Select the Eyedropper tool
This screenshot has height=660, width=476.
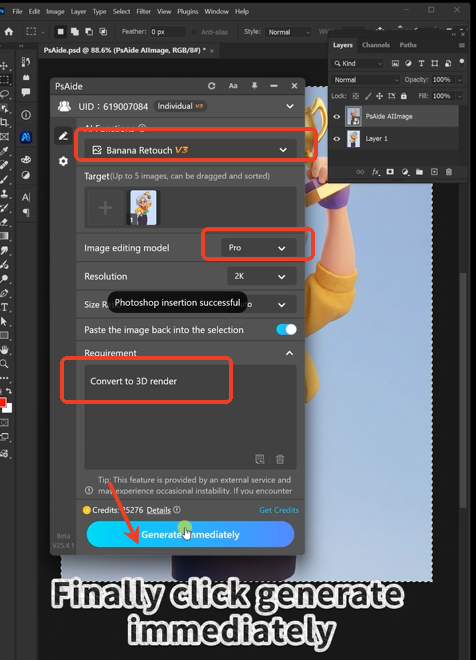4,151
